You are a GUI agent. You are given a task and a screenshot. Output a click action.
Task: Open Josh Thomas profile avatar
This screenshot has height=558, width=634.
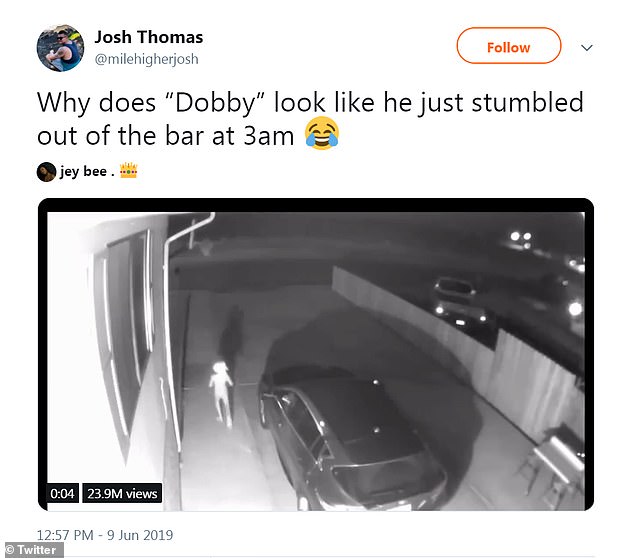point(61,48)
